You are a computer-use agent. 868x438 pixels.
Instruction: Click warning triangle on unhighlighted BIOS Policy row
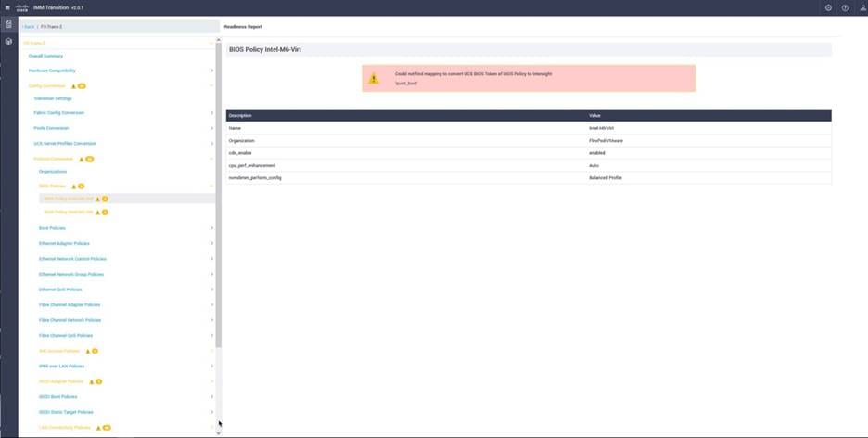[x=98, y=213]
